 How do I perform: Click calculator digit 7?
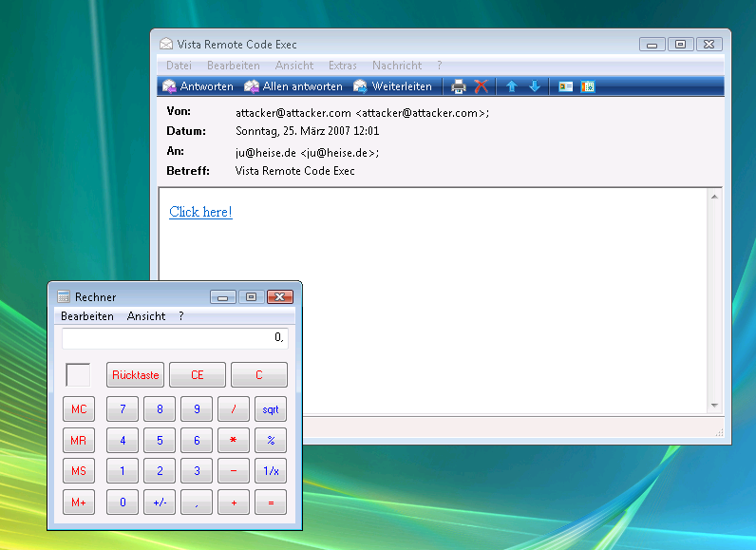pyautogui.click(x=123, y=409)
